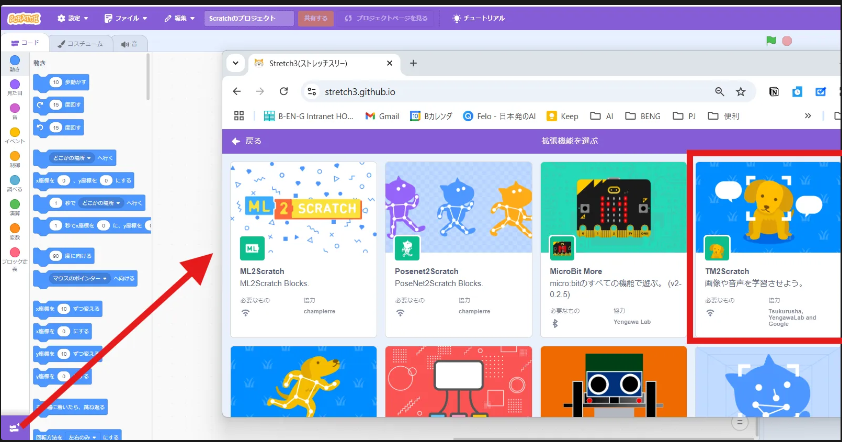This screenshot has width=842, height=442.
Task: Open the B-EN-G Intranet bookmark
Action: [x=308, y=116]
